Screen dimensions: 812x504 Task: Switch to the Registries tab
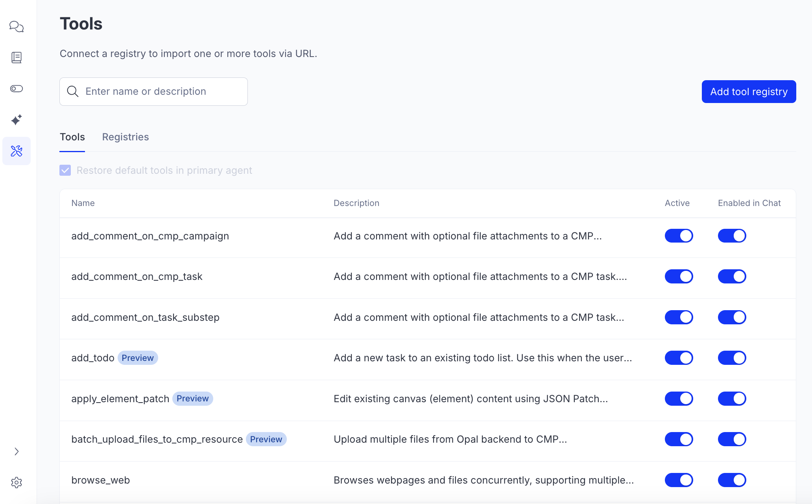point(125,137)
